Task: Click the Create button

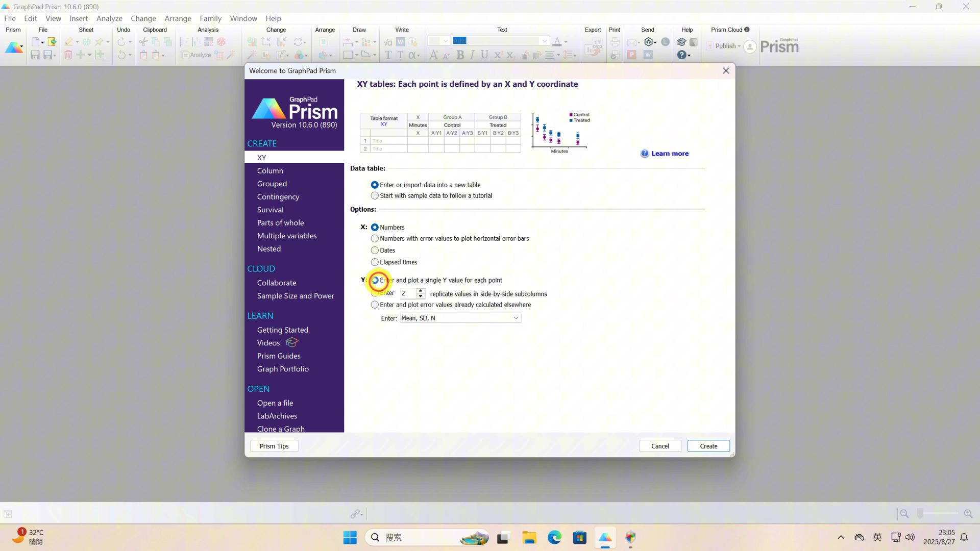Action: 708,446
